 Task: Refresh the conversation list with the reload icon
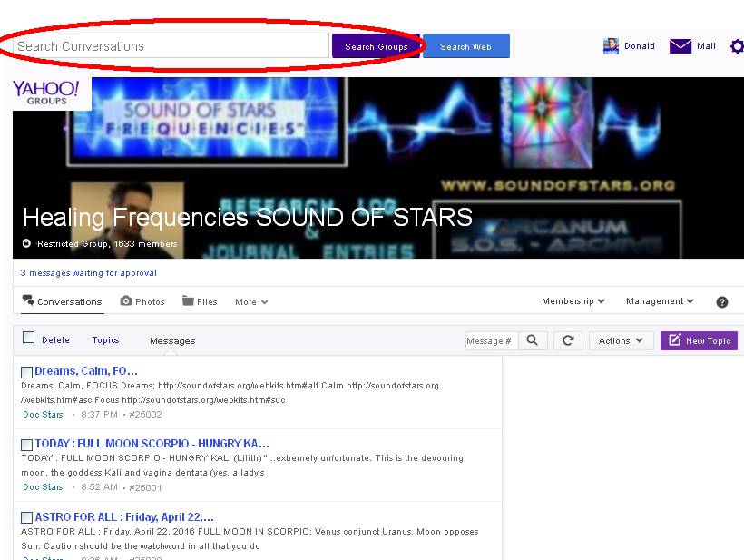point(568,340)
